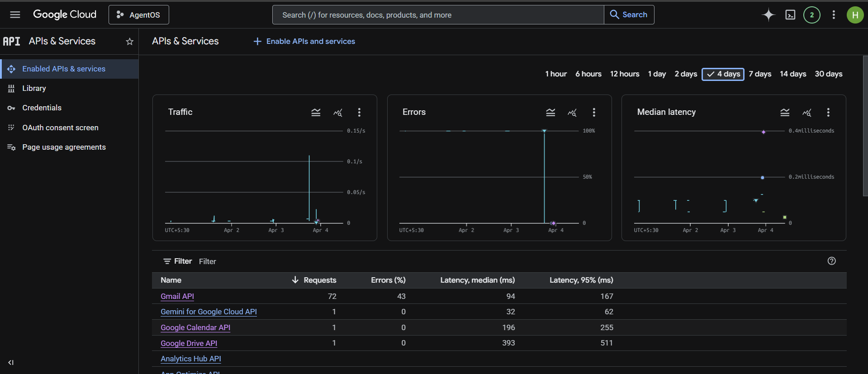Open Errors chart more options menu

coord(594,112)
